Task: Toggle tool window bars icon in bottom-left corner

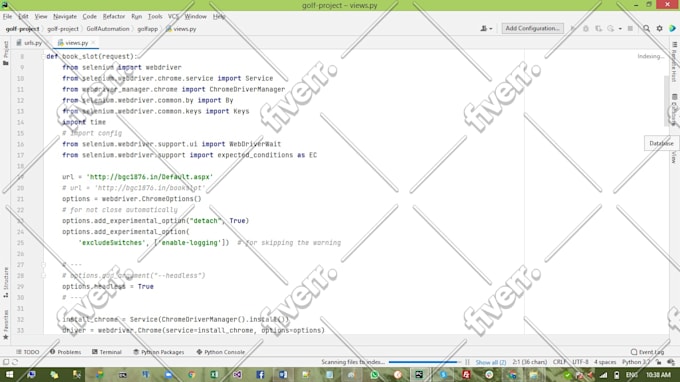Action: (6, 362)
